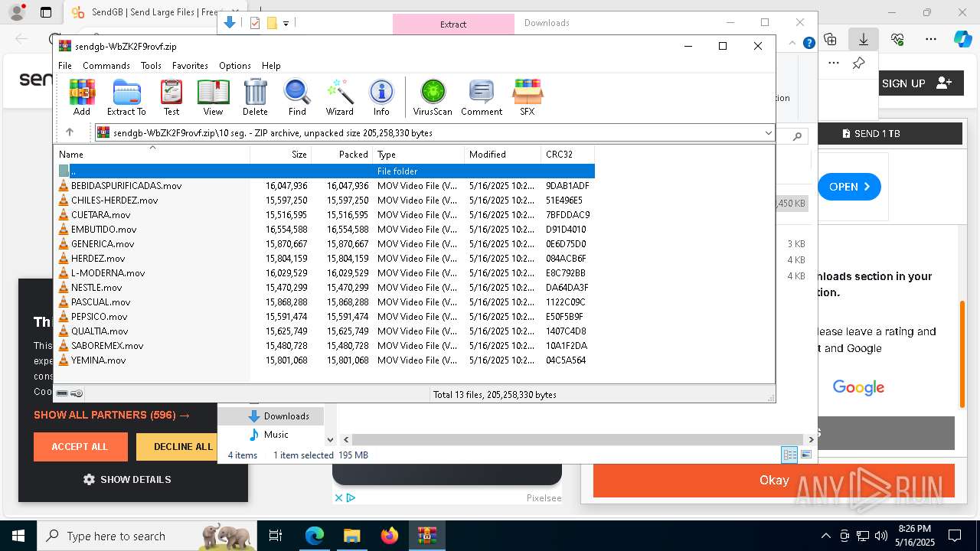
Task: Select PASCUAL.mov file
Action: tap(325, 302)
